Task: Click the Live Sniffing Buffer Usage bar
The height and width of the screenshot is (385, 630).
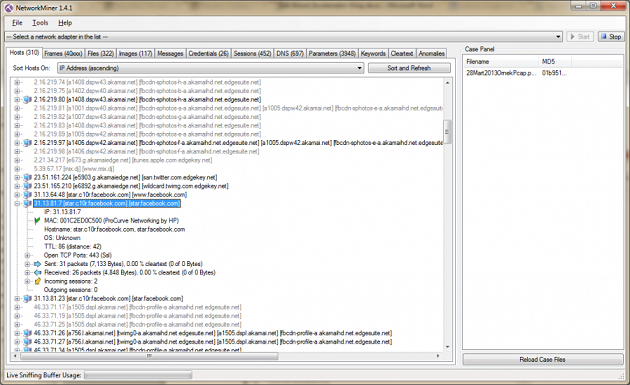Action: (138, 375)
